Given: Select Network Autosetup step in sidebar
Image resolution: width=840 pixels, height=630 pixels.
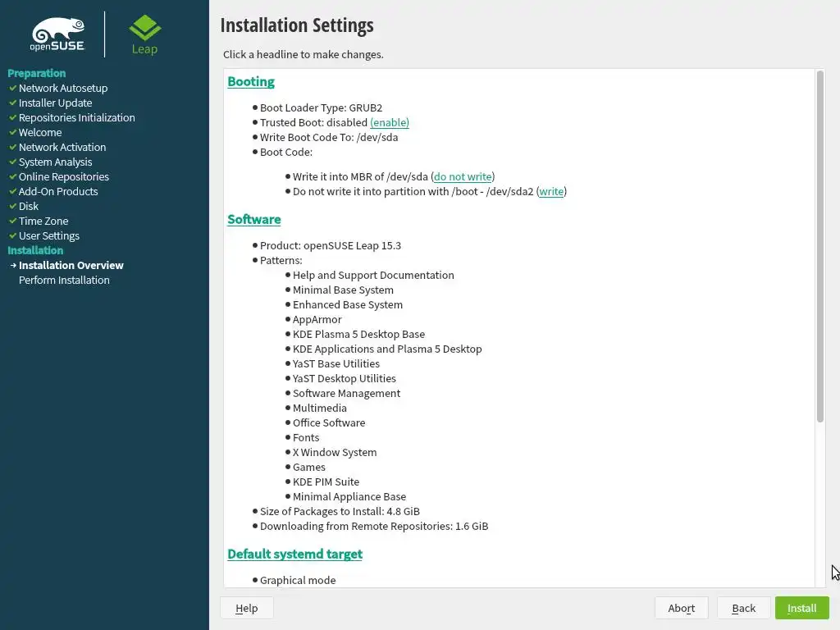Looking at the screenshot, I should coord(63,88).
